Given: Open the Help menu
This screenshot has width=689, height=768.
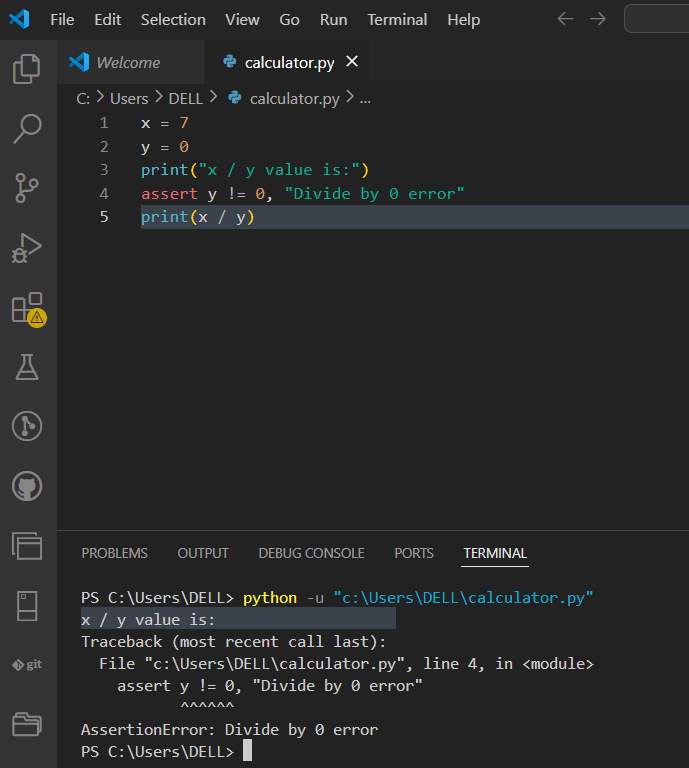Looking at the screenshot, I should pyautogui.click(x=464, y=20).
